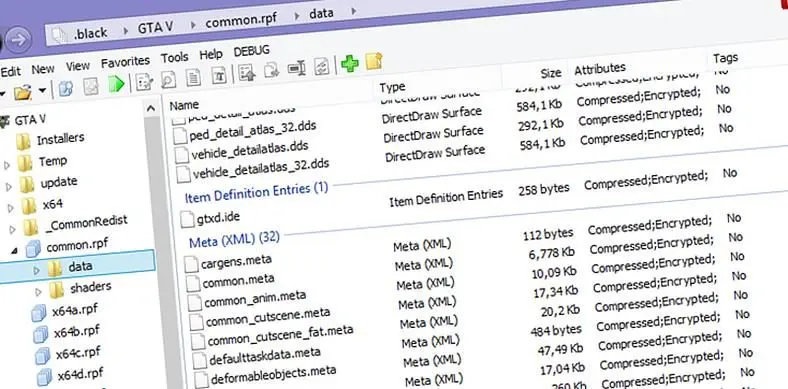Click the file icon beside vehicle_detailatlas.dds
Viewport: 788px width, 389px height.
[182, 155]
